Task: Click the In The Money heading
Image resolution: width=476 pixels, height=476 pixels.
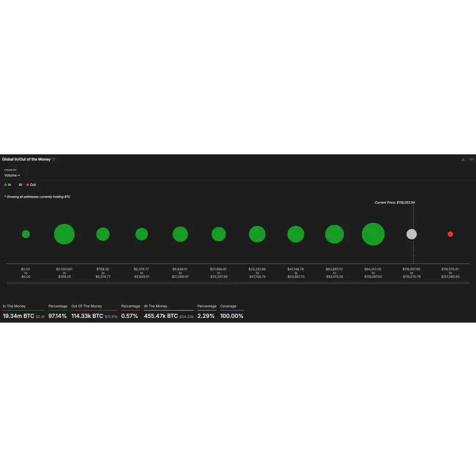Action: coord(14,306)
